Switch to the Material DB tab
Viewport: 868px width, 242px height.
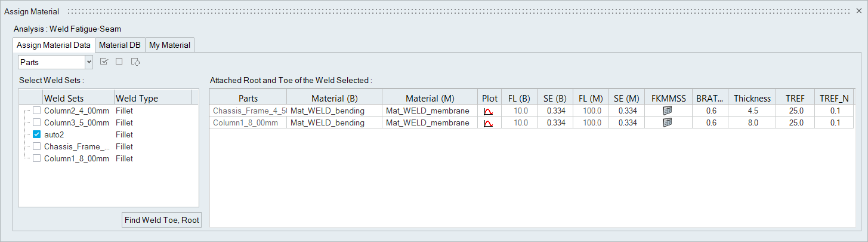[x=120, y=45]
